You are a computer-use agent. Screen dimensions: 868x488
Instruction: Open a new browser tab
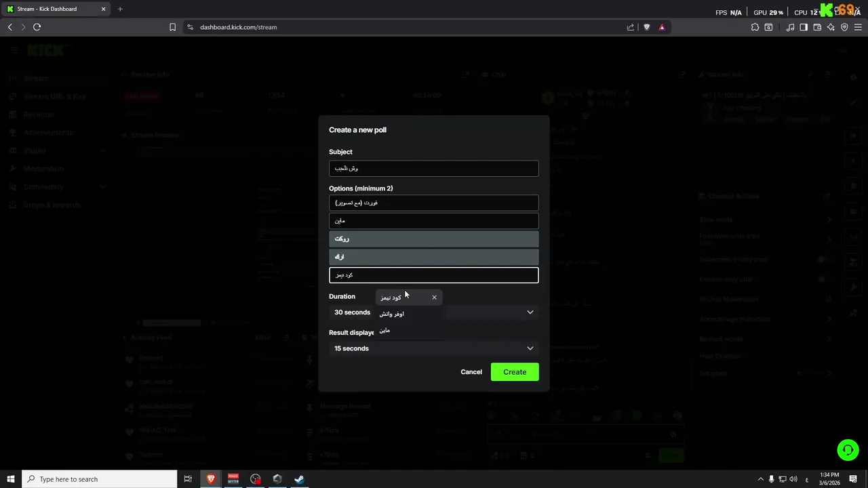click(120, 9)
